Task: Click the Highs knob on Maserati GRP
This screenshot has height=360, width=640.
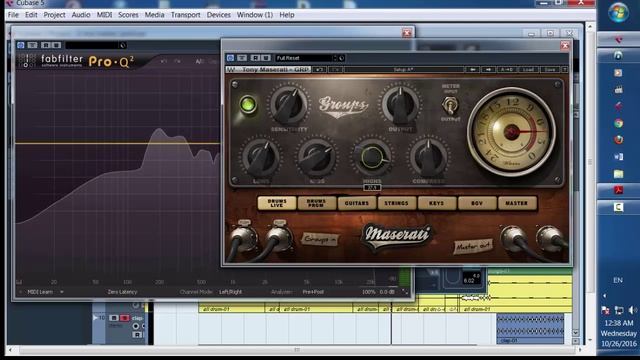Action: (x=372, y=157)
